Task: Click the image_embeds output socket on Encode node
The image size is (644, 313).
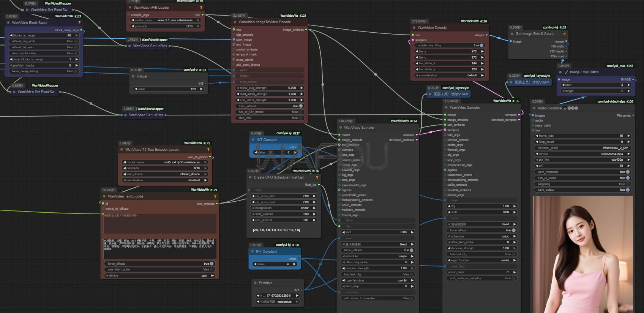Action: pyautogui.click(x=306, y=30)
